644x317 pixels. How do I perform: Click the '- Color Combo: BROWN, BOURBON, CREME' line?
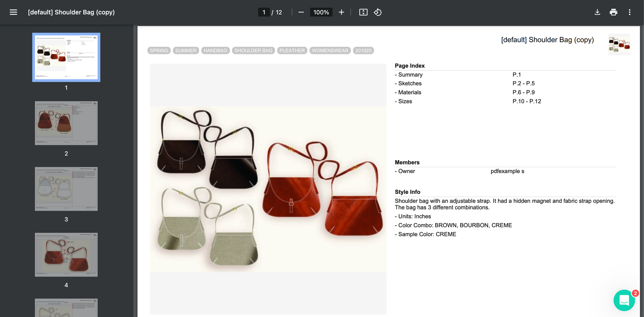click(x=453, y=225)
